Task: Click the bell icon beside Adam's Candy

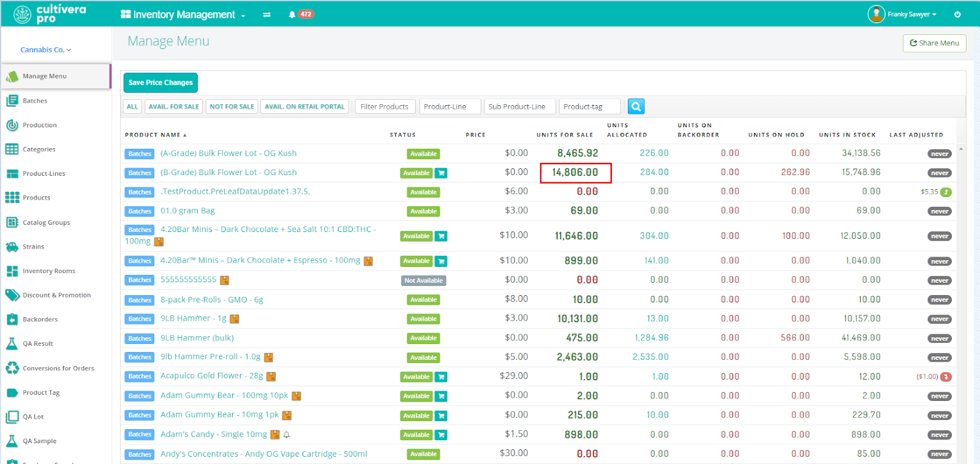Action: click(x=287, y=435)
